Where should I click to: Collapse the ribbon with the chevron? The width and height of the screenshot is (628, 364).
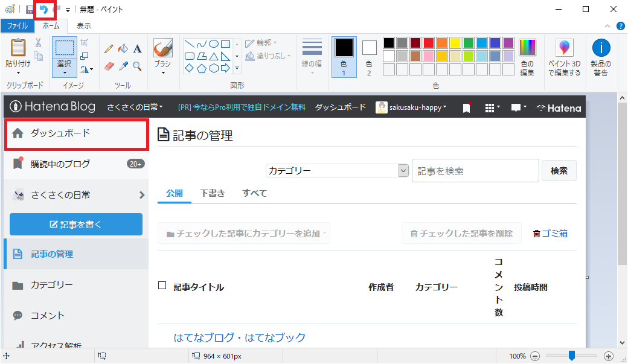pos(607,25)
